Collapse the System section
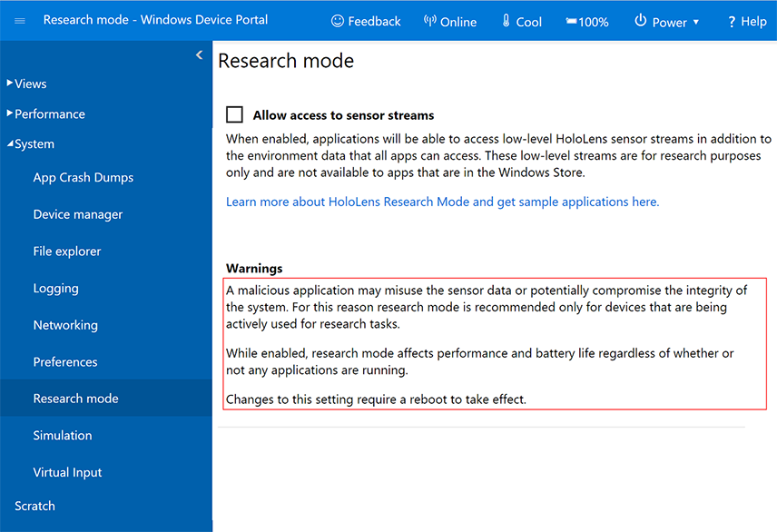The height and width of the screenshot is (532, 777). [34, 143]
